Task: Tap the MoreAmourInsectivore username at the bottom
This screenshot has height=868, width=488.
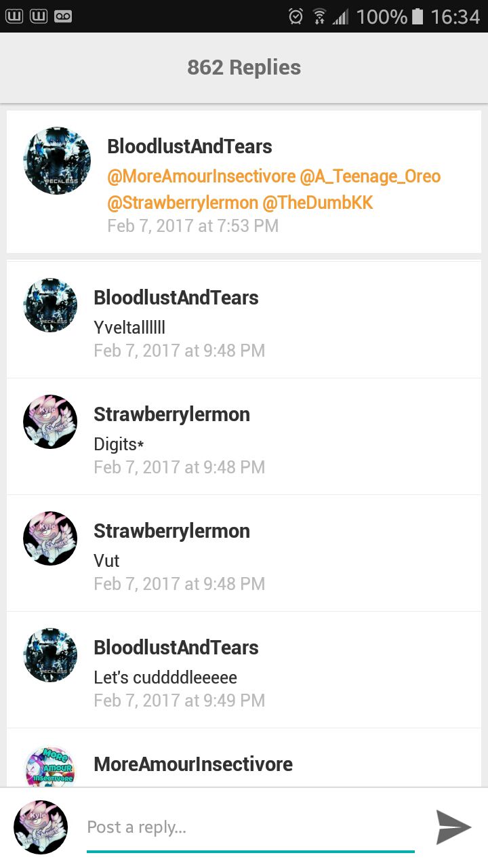Action: point(193,764)
